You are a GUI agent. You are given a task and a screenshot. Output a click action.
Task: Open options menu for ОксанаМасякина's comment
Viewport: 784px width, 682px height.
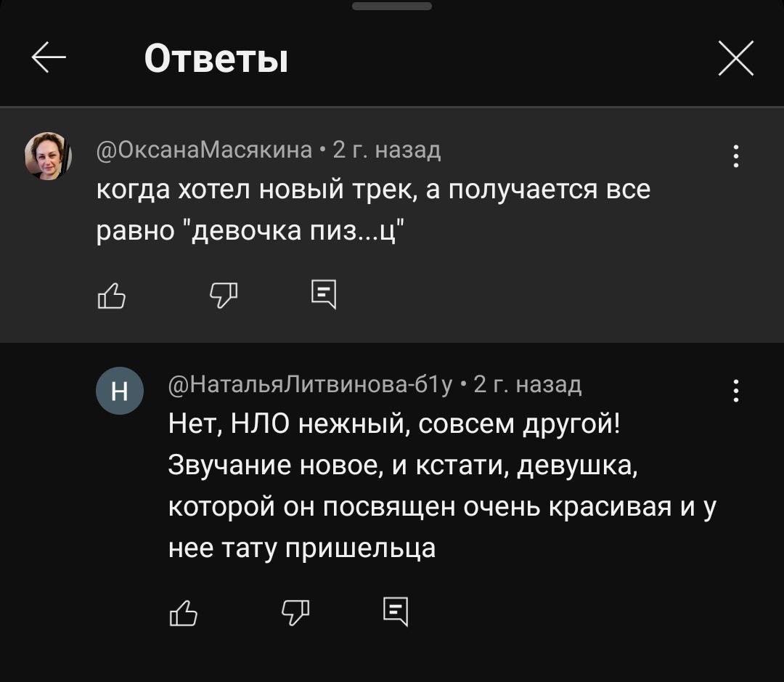click(x=736, y=156)
